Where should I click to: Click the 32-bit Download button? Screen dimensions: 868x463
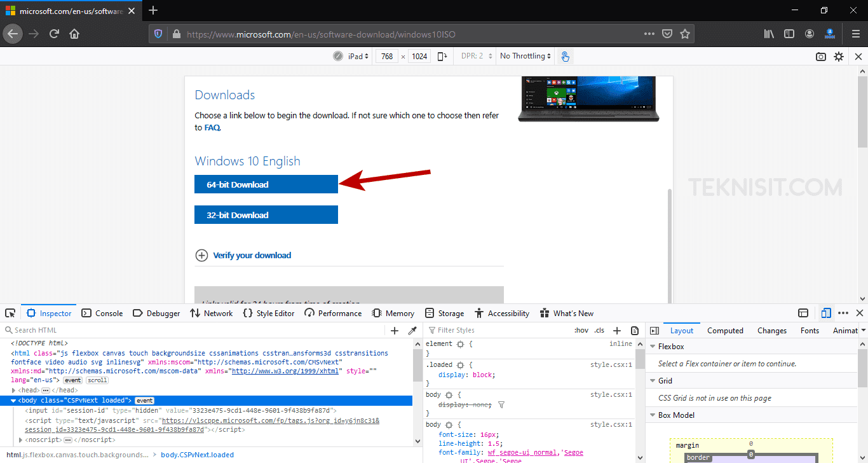pyautogui.click(x=266, y=215)
